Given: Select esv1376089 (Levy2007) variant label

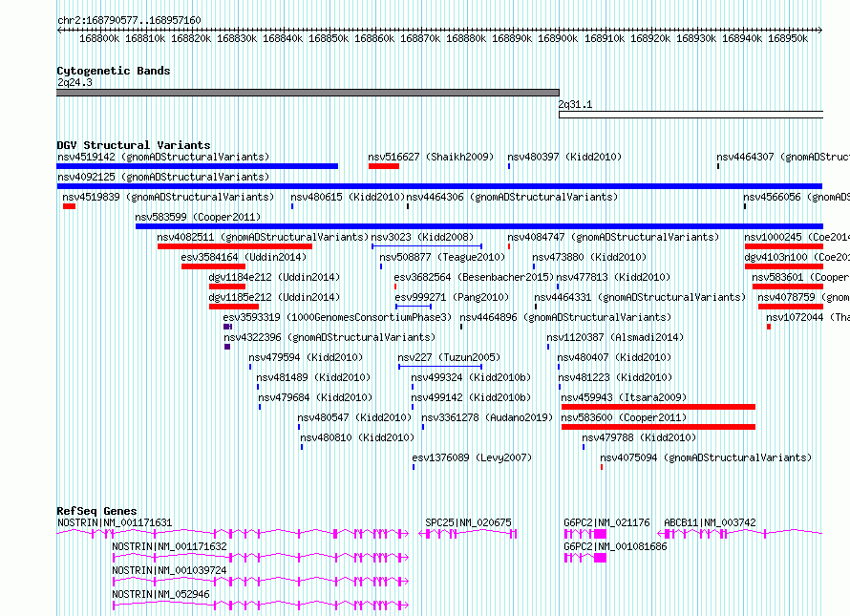Looking at the screenshot, I should tap(472, 457).
